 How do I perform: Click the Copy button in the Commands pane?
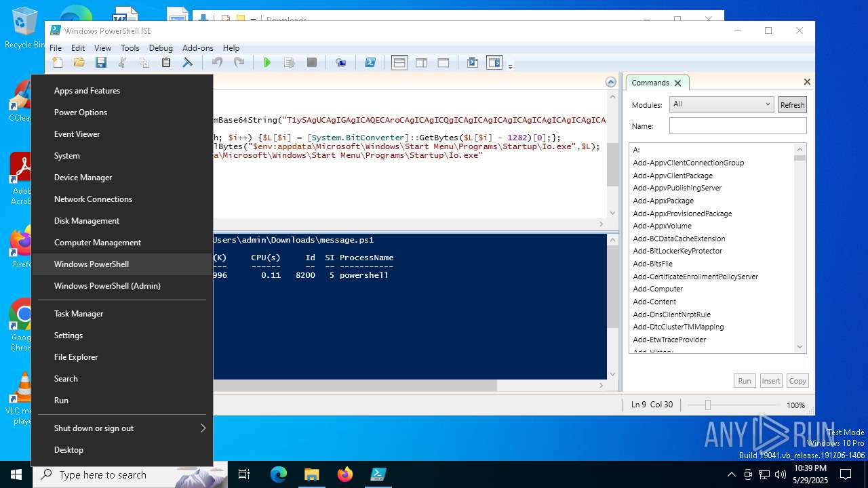point(797,381)
